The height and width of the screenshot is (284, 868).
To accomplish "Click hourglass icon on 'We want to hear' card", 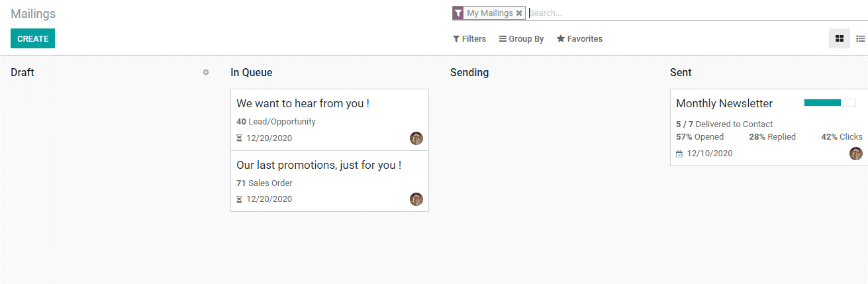I will point(240,138).
